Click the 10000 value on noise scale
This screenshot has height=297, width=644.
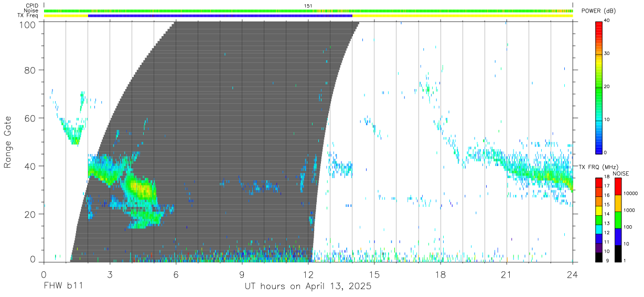coord(631,194)
